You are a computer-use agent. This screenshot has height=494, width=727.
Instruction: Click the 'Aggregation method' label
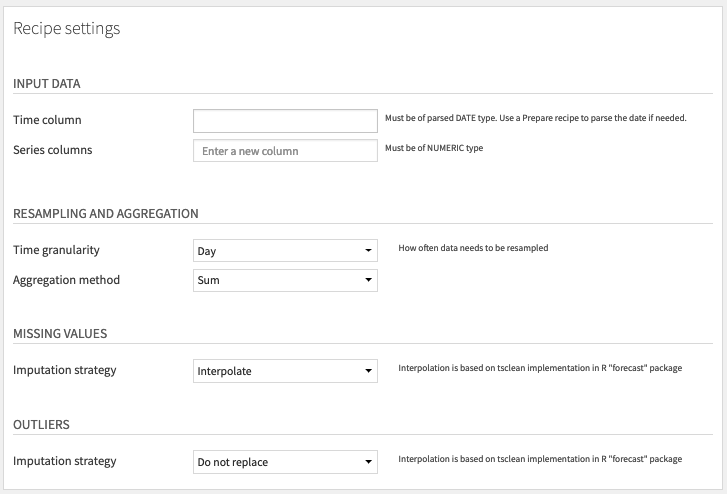(66, 280)
